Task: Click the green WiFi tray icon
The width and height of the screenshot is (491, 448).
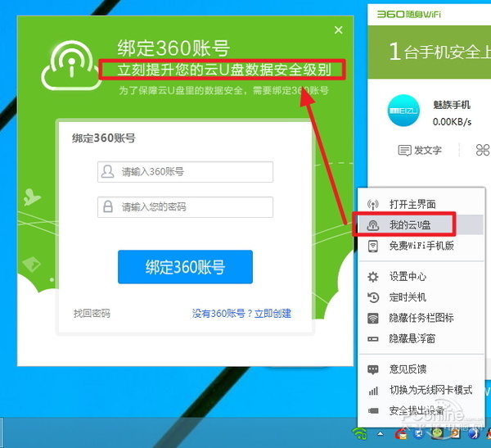Action: pos(358,433)
